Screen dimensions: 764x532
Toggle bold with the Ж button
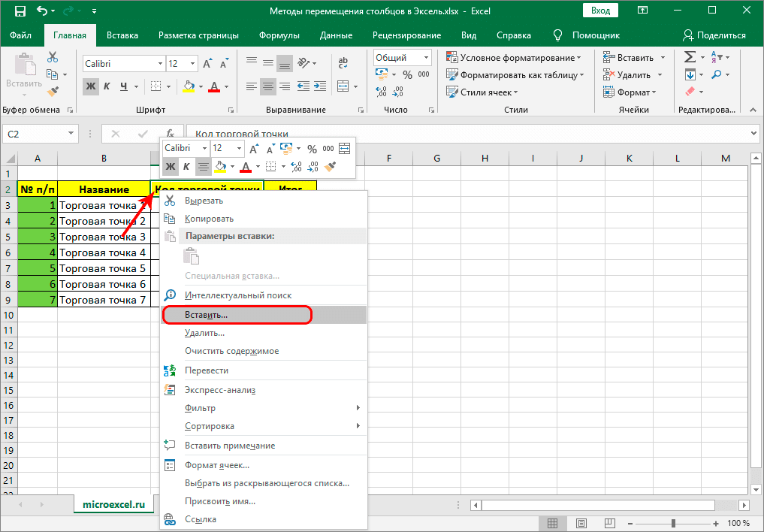tap(91, 86)
